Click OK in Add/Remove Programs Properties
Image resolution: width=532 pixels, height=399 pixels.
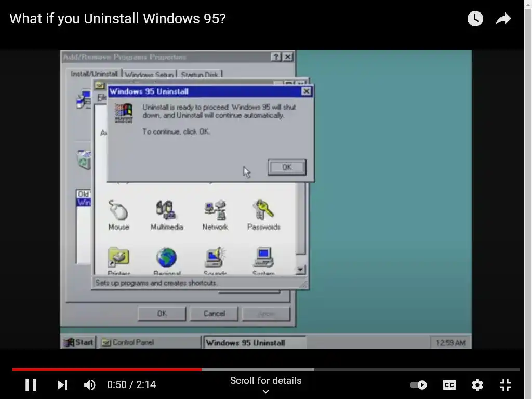(162, 313)
